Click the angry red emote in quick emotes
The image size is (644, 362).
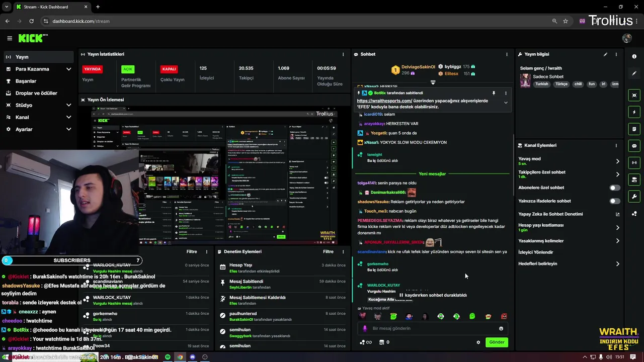504,316
